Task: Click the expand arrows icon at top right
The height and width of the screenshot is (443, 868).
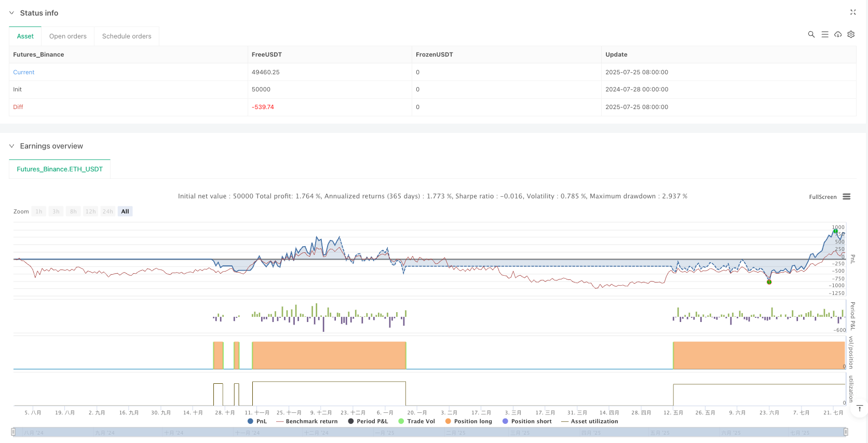Action: point(852,12)
